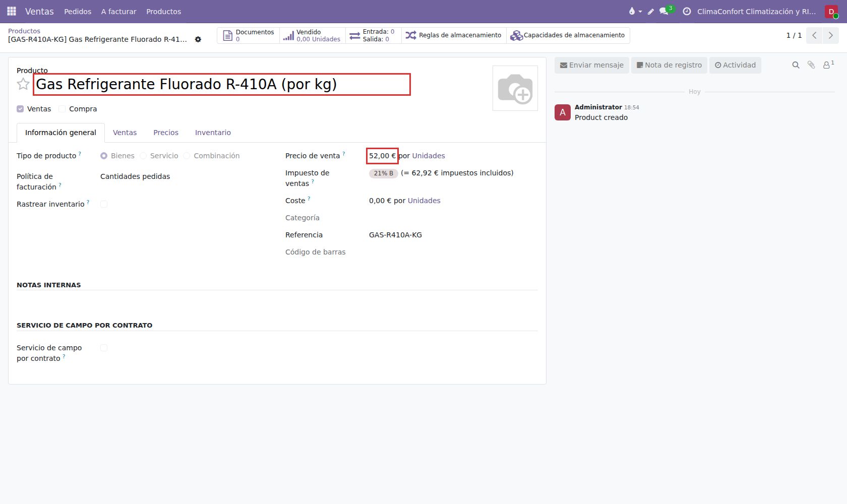
Task: Open the apps grid menu icon
Action: (12, 11)
